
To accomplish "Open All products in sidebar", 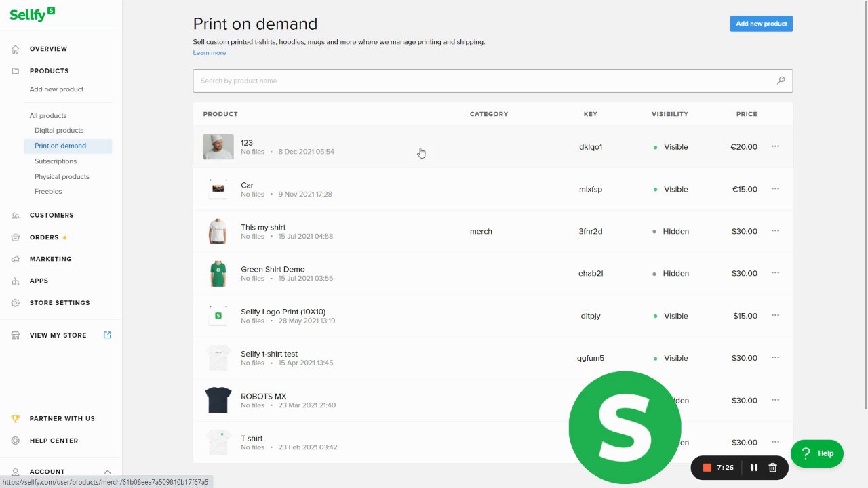I will 48,115.
